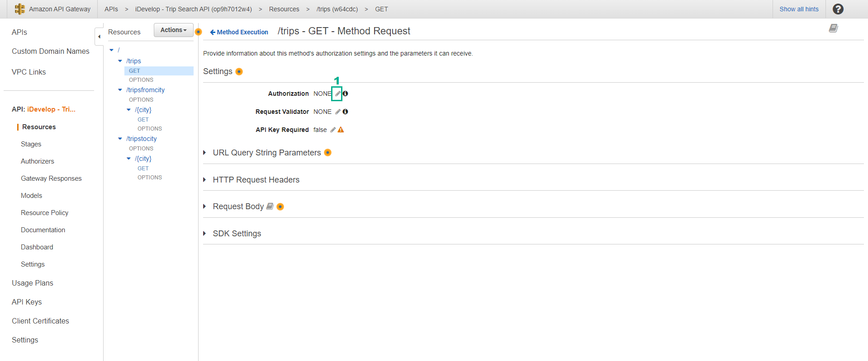Click hint dot next to Actions button
Screen dimensions: 868x361
[x=198, y=32]
